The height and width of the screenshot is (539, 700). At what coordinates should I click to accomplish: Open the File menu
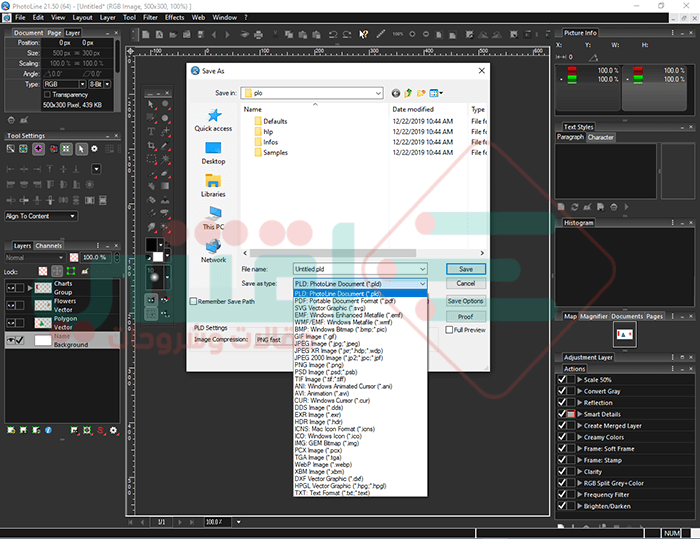pos(20,17)
